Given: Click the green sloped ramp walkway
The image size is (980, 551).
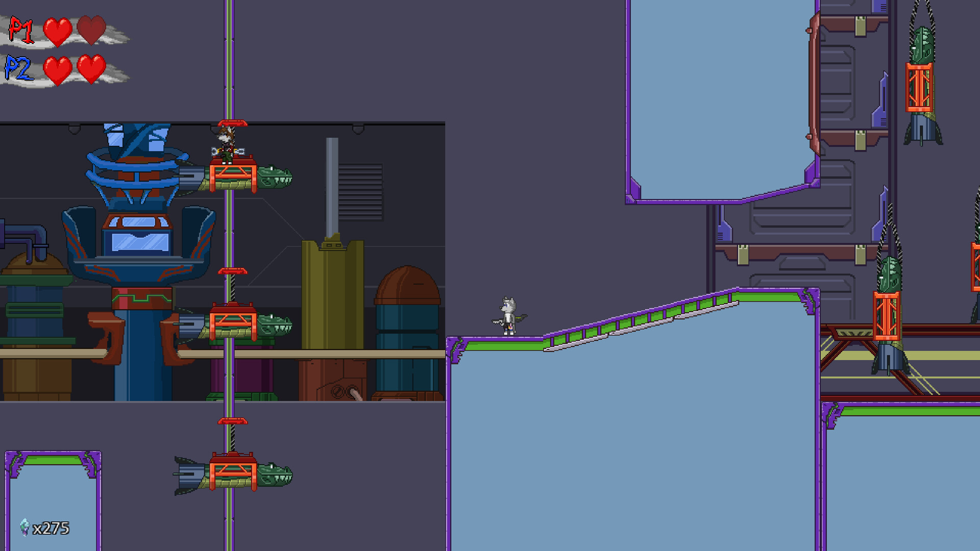Looking at the screenshot, I should pyautogui.click(x=641, y=320).
